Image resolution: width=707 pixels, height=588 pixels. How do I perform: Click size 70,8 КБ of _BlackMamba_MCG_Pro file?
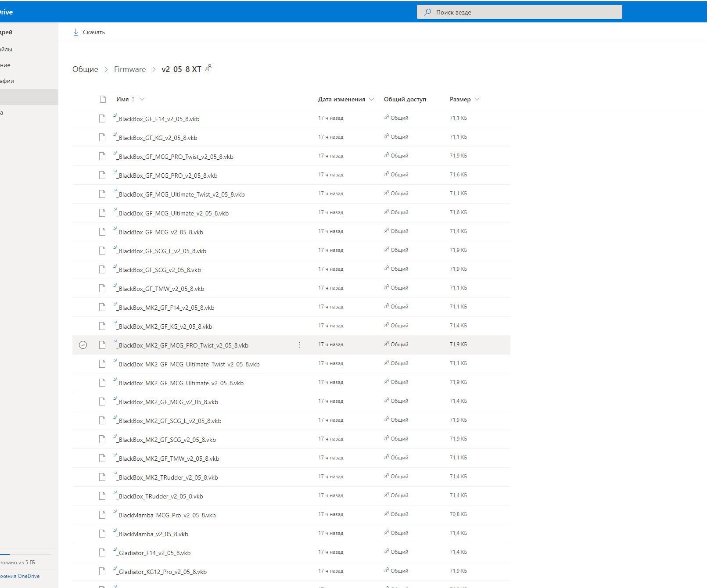[x=458, y=514]
